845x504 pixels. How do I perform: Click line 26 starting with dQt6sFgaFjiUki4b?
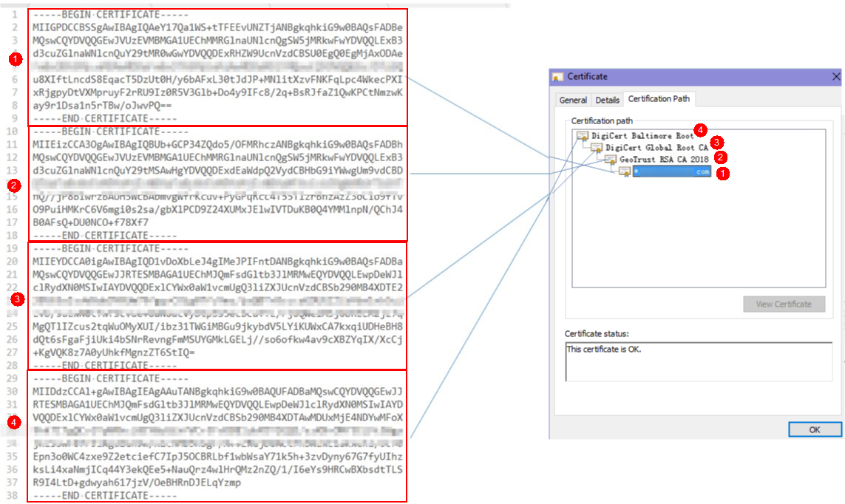pyautogui.click(x=217, y=340)
